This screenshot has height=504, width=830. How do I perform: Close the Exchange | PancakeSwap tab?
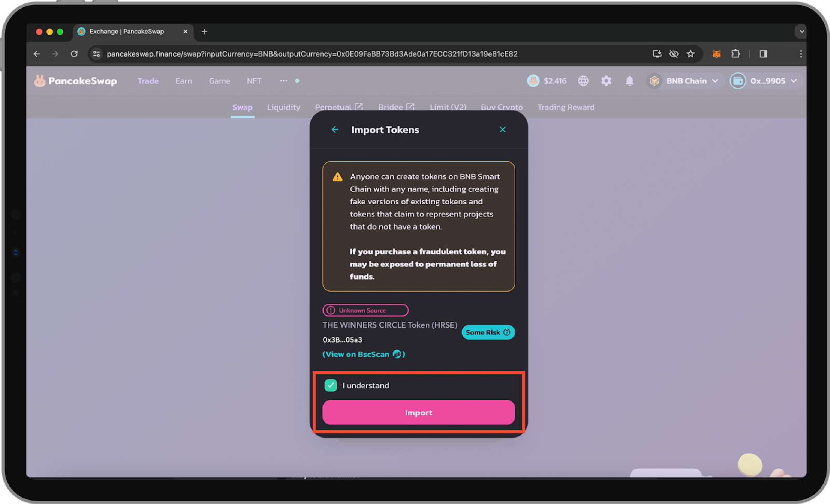coord(185,32)
